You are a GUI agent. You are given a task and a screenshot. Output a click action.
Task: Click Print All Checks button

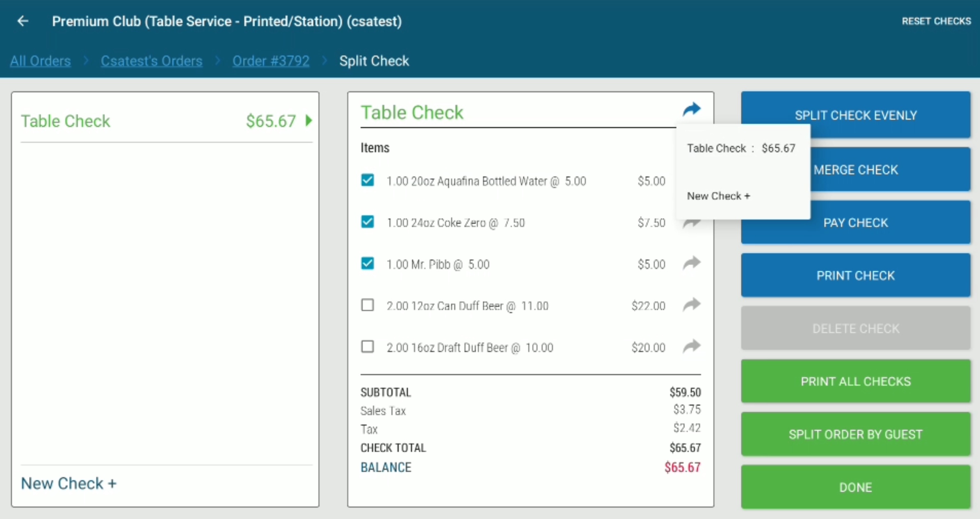[x=856, y=381]
